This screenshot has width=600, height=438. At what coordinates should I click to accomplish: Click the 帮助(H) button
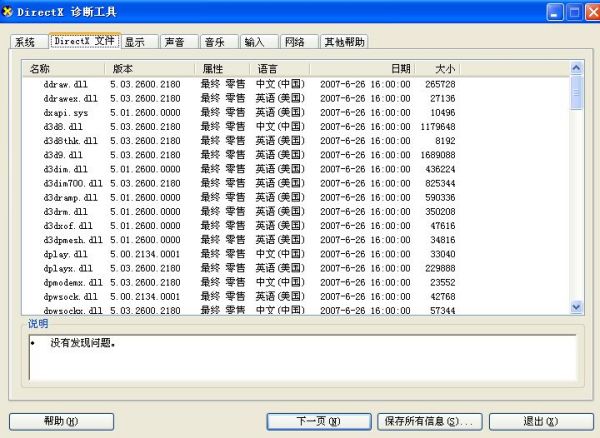tap(61, 422)
